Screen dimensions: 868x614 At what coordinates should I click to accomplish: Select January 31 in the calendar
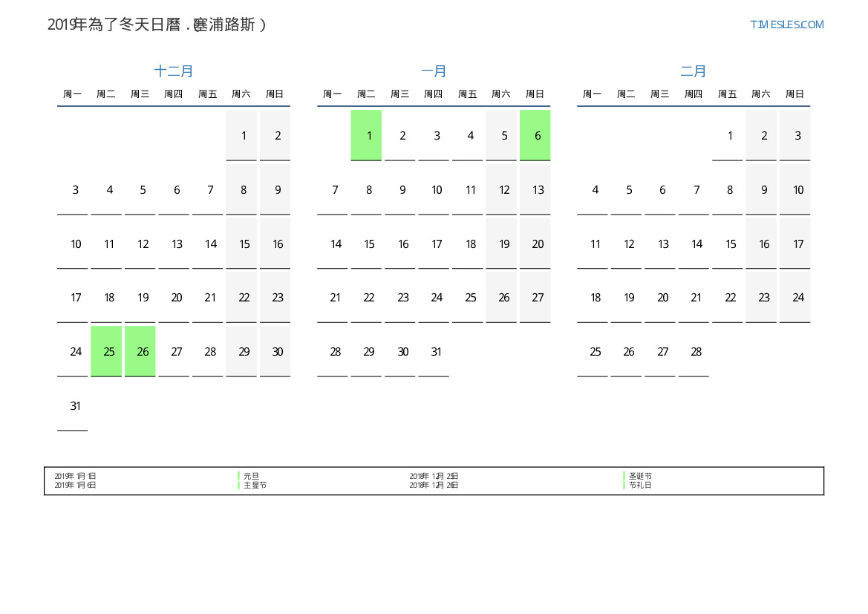tap(436, 351)
